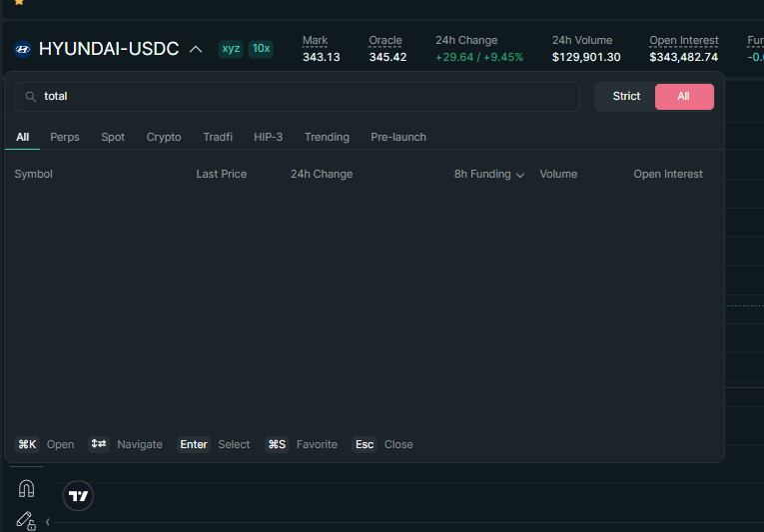Collapse the HYUNDAI-USDC market selector chevron
The width and height of the screenshot is (764, 532).
click(x=196, y=49)
